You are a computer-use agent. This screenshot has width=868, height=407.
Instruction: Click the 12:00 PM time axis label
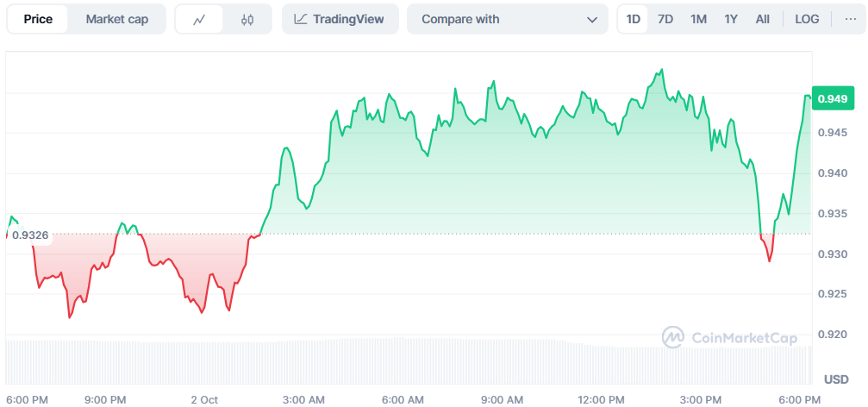pos(601,399)
